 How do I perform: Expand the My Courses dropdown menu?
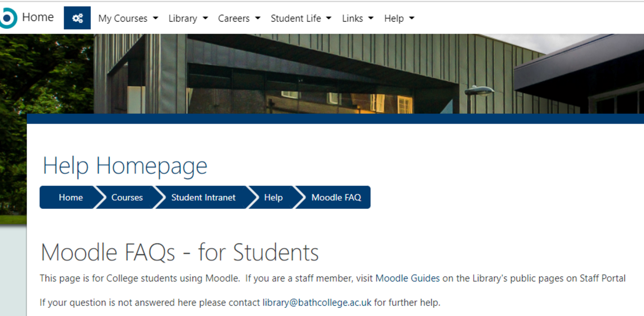128,19
